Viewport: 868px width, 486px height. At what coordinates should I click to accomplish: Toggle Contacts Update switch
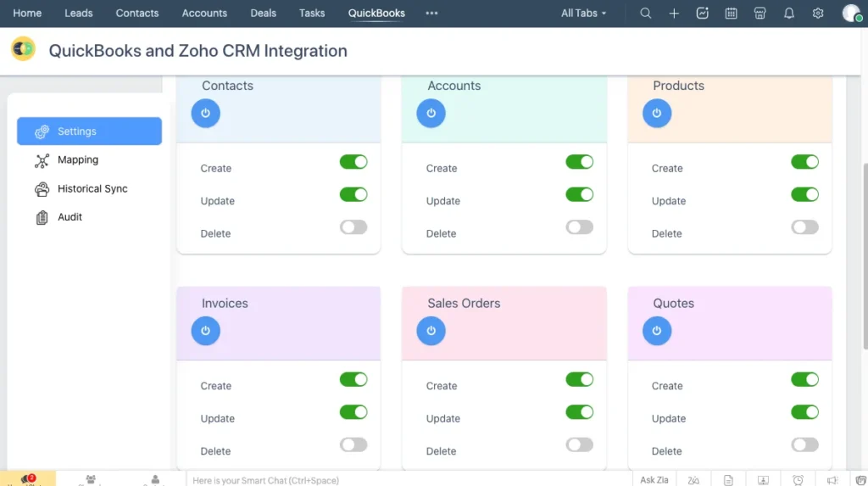point(353,194)
